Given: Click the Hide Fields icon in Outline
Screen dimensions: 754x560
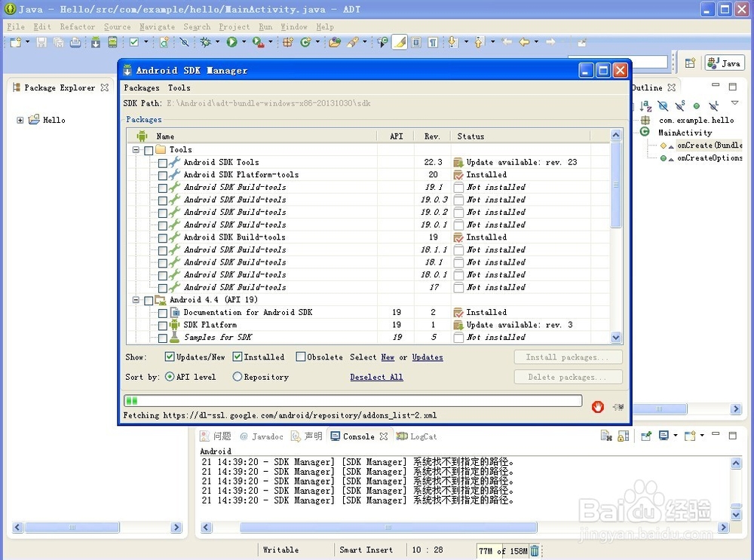Looking at the screenshot, I should 663,106.
